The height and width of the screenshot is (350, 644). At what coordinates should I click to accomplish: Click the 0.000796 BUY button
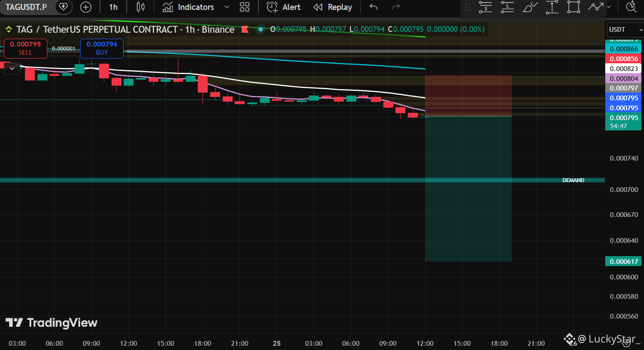(x=102, y=48)
